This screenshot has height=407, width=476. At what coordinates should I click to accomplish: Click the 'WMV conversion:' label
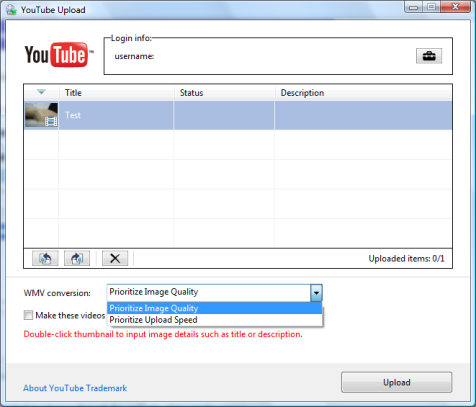pyautogui.click(x=57, y=293)
